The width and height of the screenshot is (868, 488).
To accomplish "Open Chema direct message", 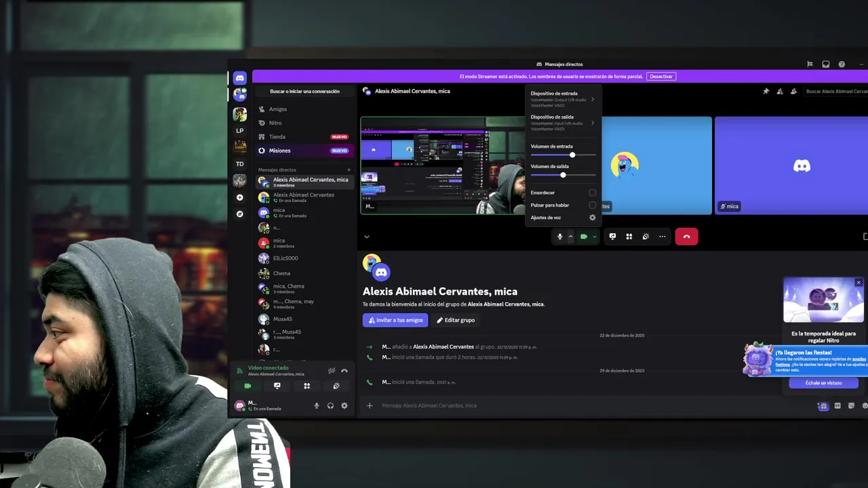I will point(304,273).
